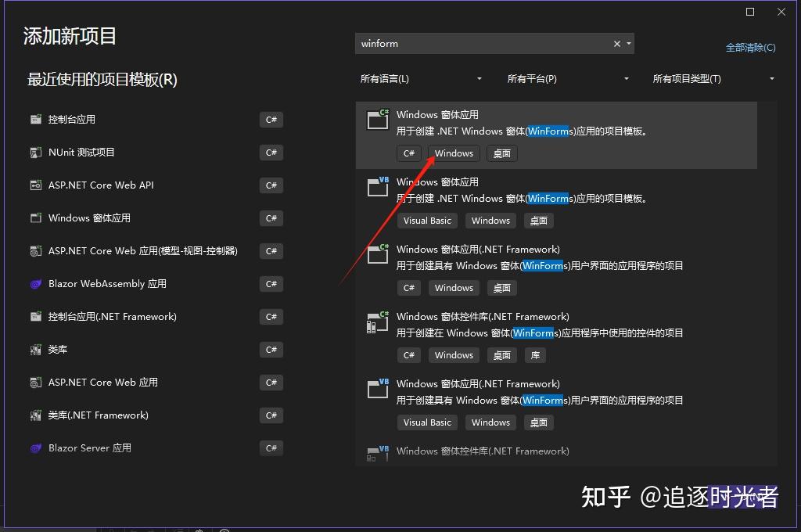Click the Visual Basic tag under the VB template
Image resolution: width=801 pixels, height=532 pixels.
point(427,221)
